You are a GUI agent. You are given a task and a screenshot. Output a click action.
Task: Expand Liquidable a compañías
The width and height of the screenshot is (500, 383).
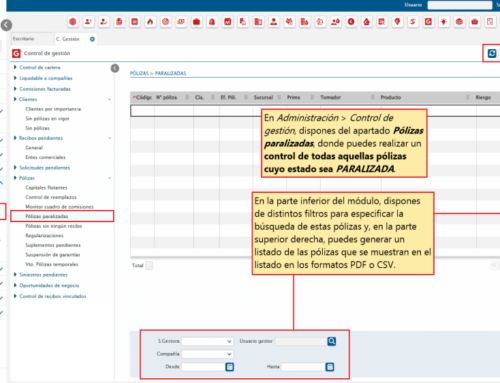click(15, 78)
